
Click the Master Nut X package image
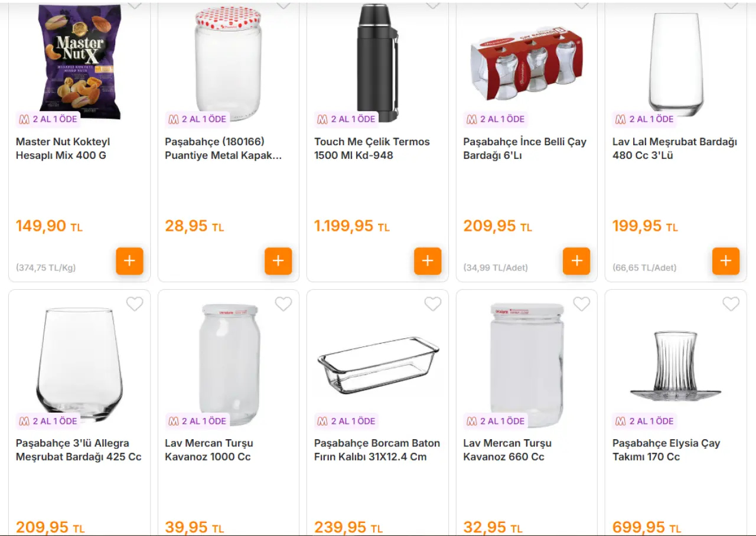pyautogui.click(x=80, y=59)
